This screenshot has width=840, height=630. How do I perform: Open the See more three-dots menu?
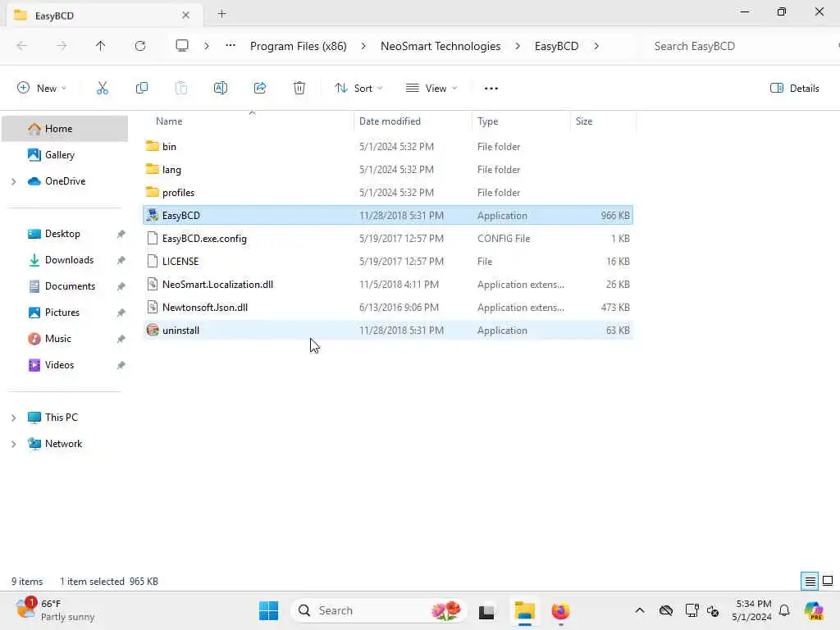coord(491,89)
